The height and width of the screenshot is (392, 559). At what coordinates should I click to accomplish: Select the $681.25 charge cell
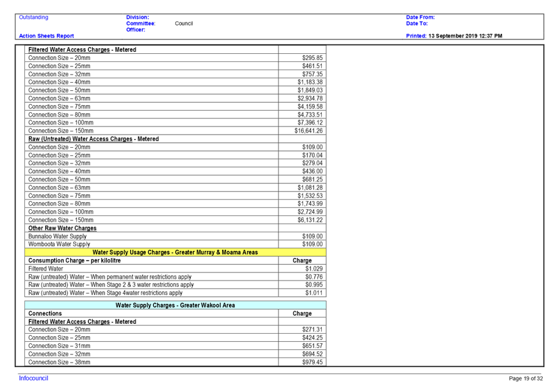(302, 180)
